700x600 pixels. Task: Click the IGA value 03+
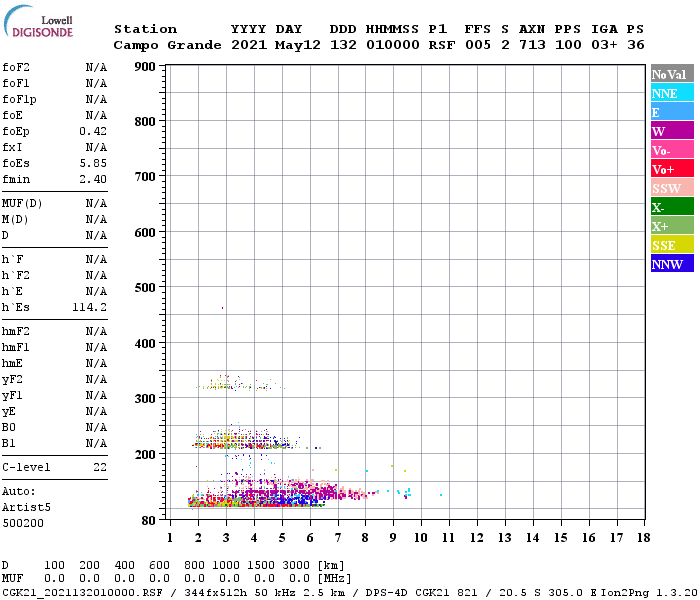tap(604, 45)
